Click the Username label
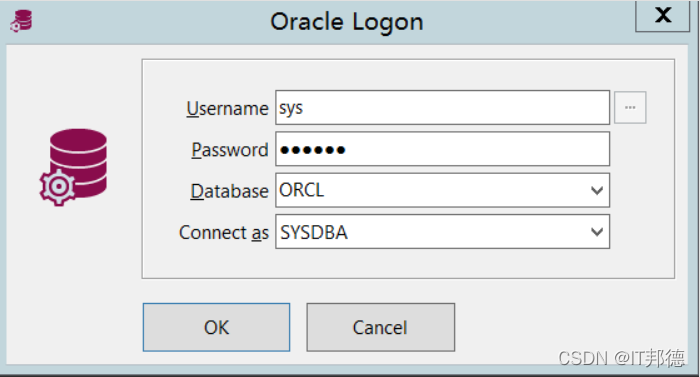Screen dimensions: 700x377 [x=227, y=109]
